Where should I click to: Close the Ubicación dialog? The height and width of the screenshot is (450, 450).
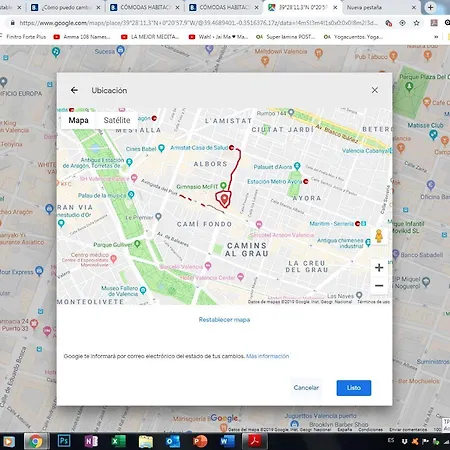[x=375, y=90]
